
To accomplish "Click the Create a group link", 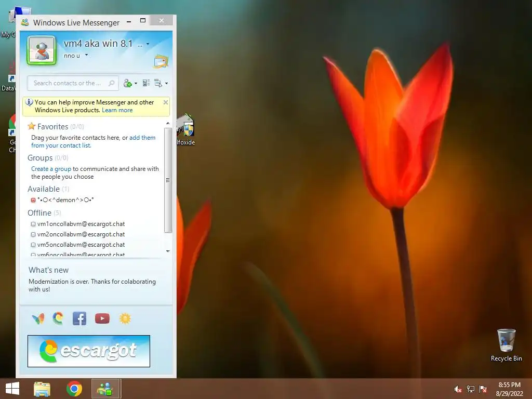I will pyautogui.click(x=51, y=169).
